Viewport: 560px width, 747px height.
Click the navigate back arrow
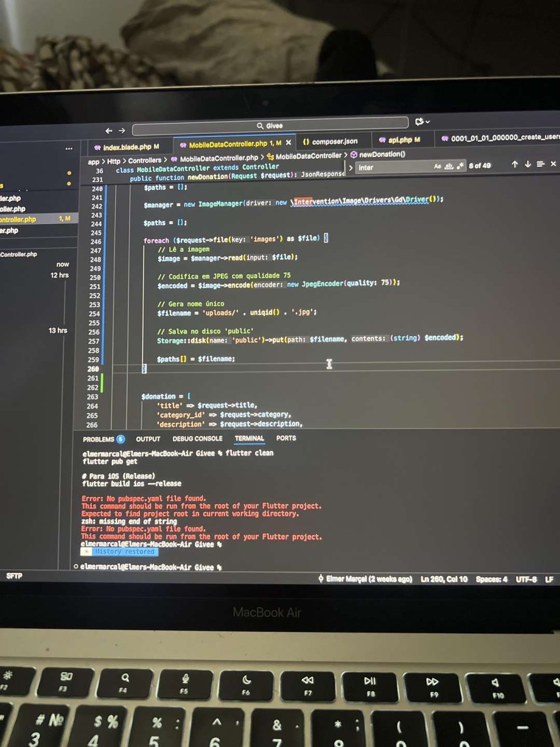(108, 131)
